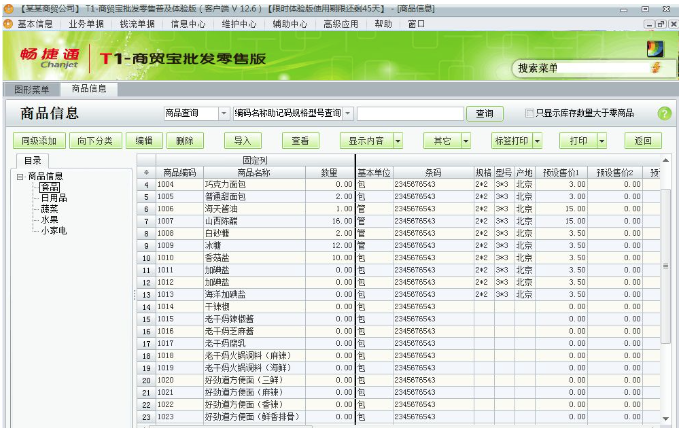Select 蔬菜 category in tree
The image size is (680, 428).
tap(49, 209)
